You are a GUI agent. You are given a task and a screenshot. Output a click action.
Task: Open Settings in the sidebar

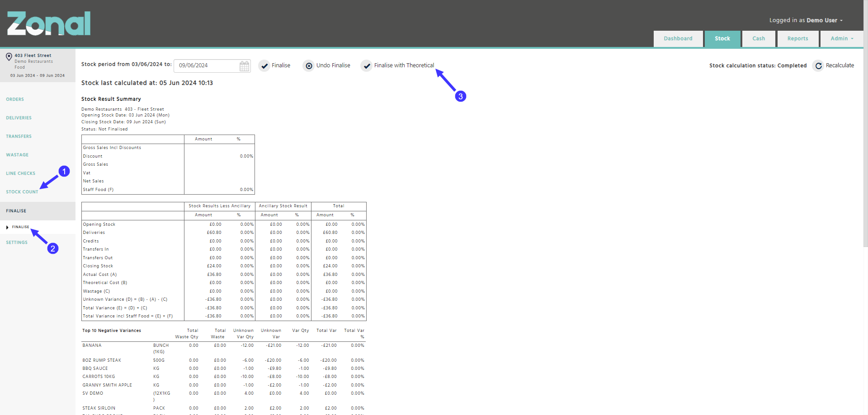(17, 242)
